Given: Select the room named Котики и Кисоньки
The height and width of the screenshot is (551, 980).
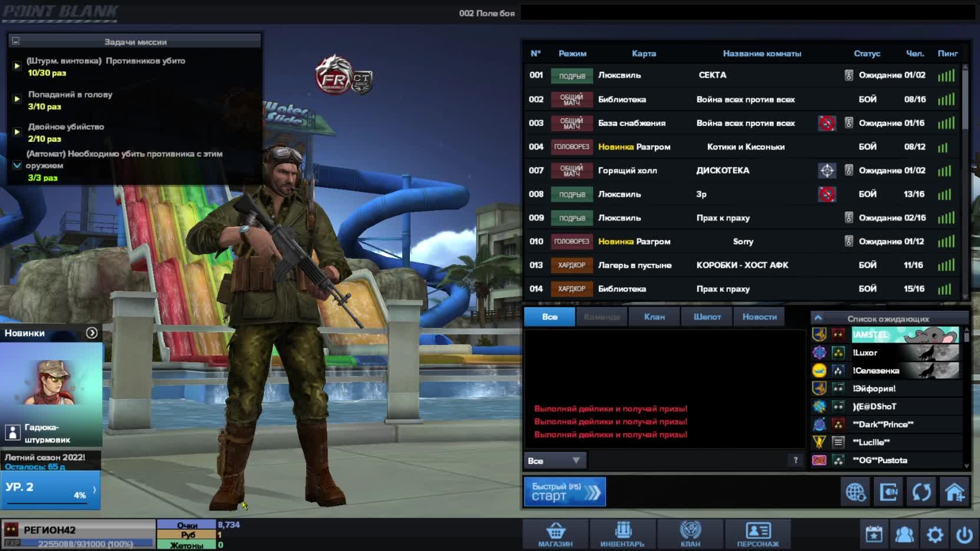Looking at the screenshot, I should pos(746,147).
